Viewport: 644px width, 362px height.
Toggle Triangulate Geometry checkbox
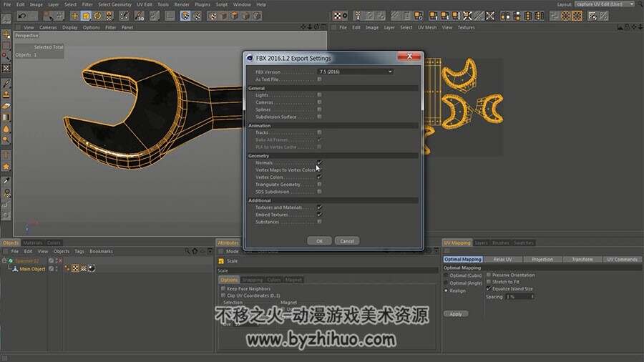tap(319, 185)
